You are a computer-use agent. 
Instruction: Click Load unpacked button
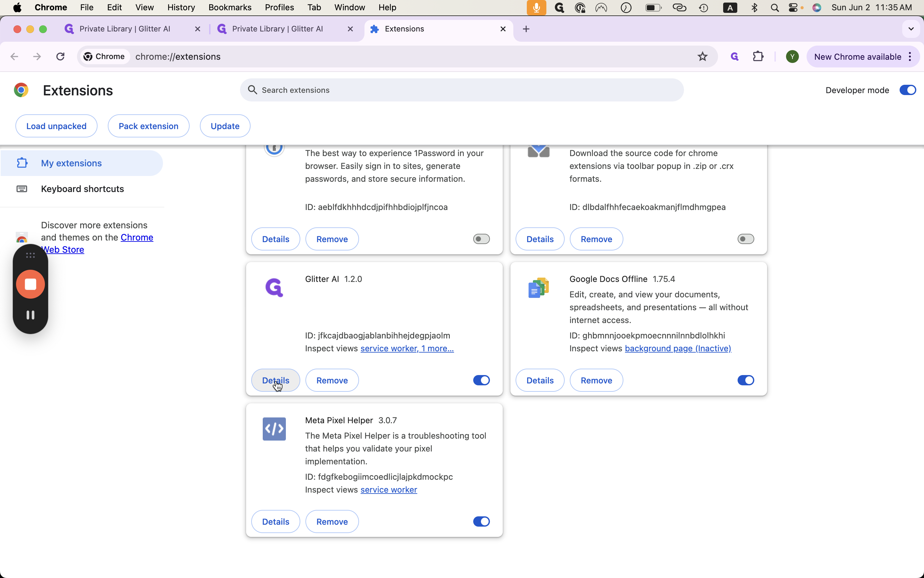coord(56,126)
